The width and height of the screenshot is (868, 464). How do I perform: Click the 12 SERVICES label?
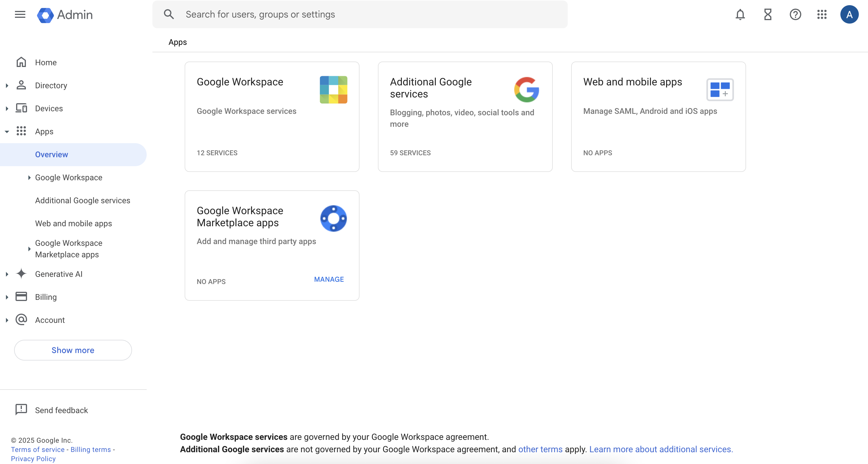coord(217,153)
